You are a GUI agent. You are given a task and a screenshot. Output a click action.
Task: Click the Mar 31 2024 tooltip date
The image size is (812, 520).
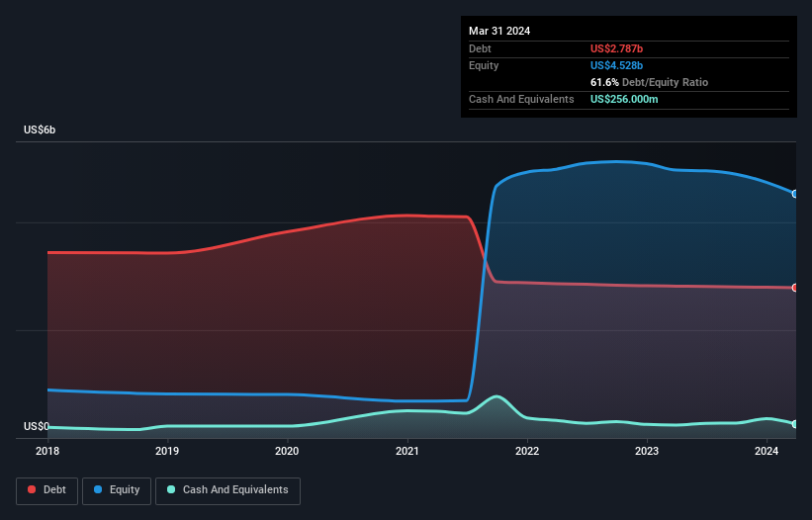499,31
